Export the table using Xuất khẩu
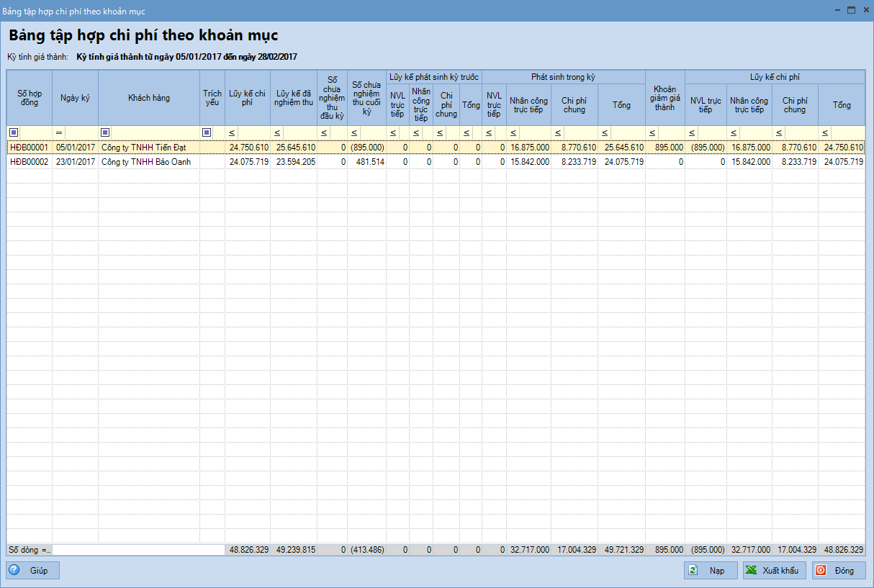The width and height of the screenshot is (874, 588). 773,571
